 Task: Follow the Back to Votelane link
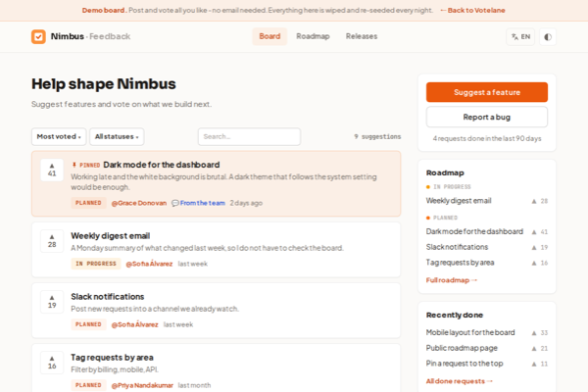[472, 10]
